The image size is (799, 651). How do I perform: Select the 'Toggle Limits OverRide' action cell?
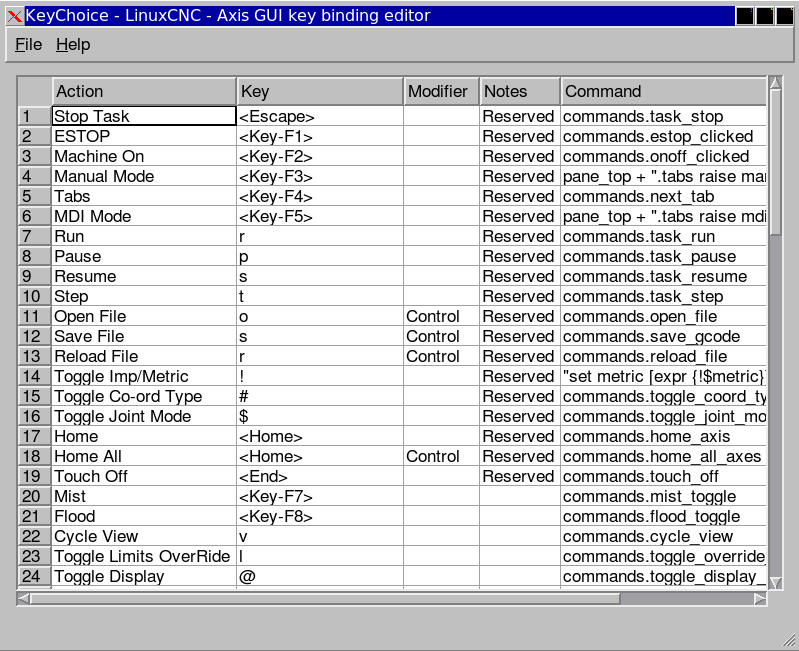[x=144, y=556]
